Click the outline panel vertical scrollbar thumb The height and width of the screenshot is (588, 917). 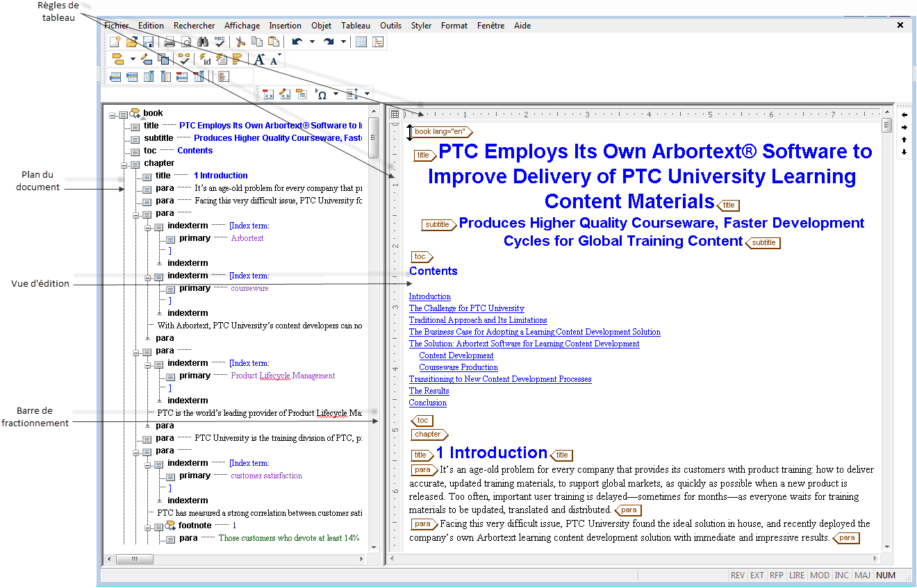point(374,137)
